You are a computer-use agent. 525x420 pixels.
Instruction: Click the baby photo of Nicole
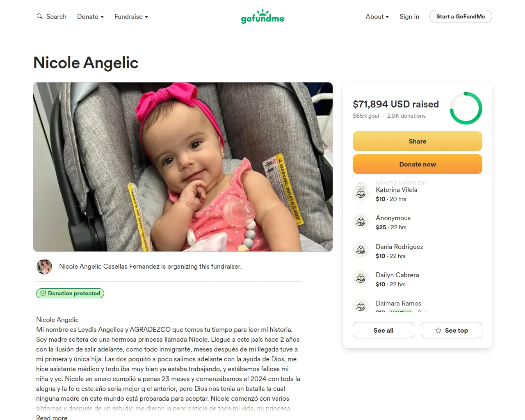click(183, 167)
